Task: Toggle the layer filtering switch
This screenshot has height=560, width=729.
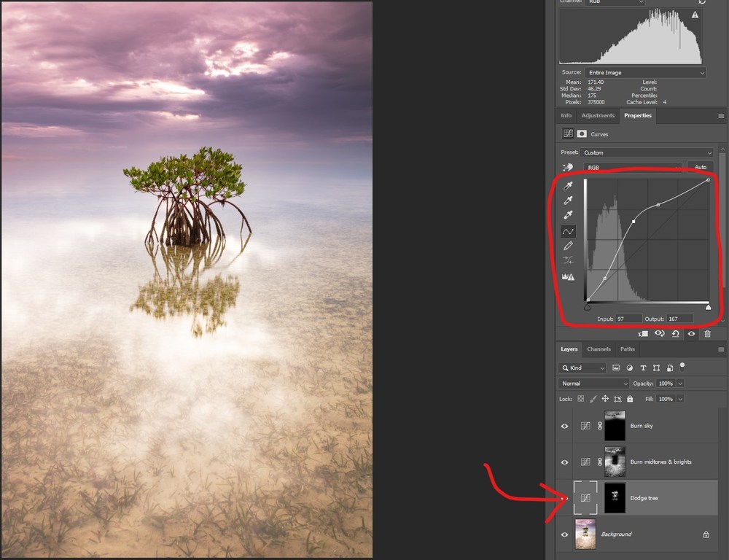Action: 682,367
